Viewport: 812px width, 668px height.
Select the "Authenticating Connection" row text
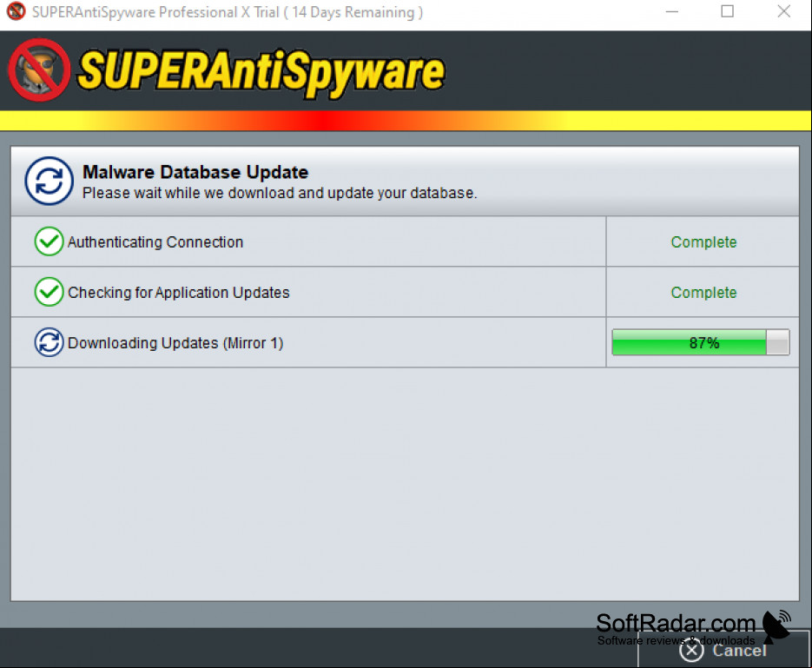pyautogui.click(x=155, y=242)
